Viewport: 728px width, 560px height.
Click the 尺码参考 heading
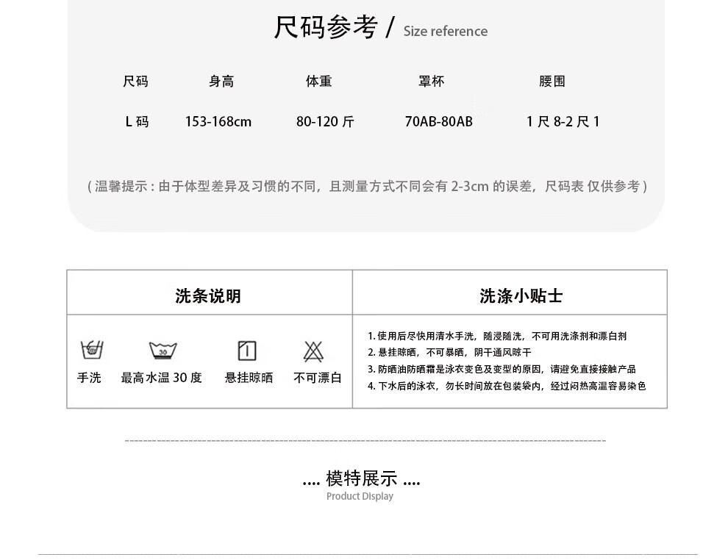(x=325, y=28)
